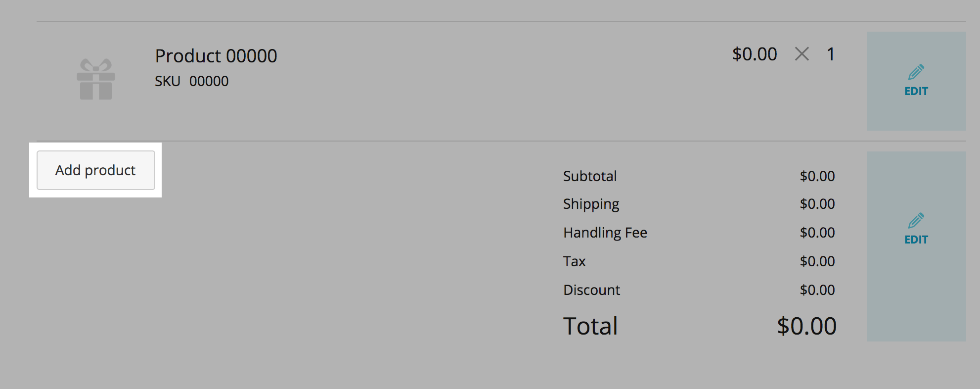Click the pencil icon beside order totals

pyautogui.click(x=916, y=221)
